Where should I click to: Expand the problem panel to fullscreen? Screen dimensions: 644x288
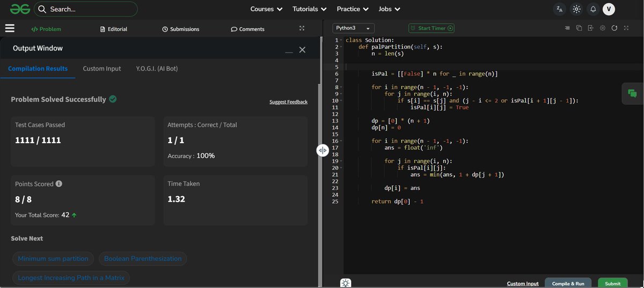tap(302, 28)
